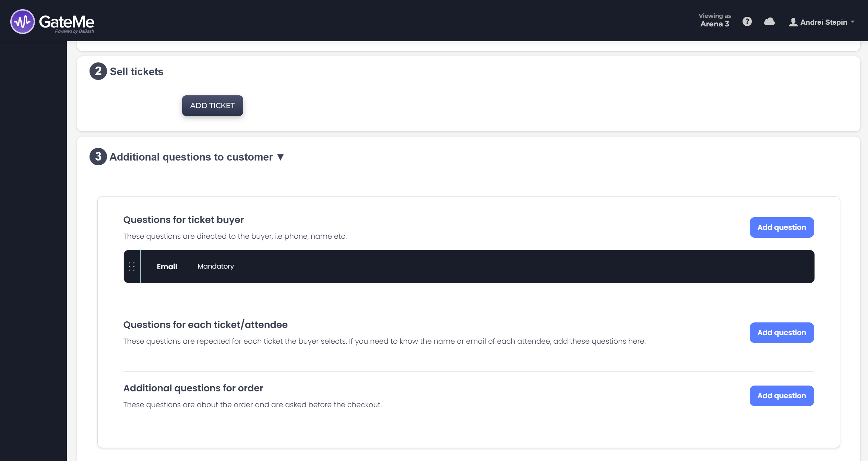Click the Viewing as Arena 3 label
This screenshot has width=868, height=461.
715,20
